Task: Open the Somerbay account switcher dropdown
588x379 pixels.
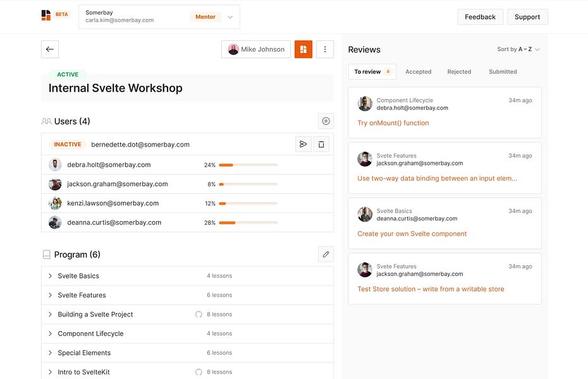Action: tap(159, 16)
